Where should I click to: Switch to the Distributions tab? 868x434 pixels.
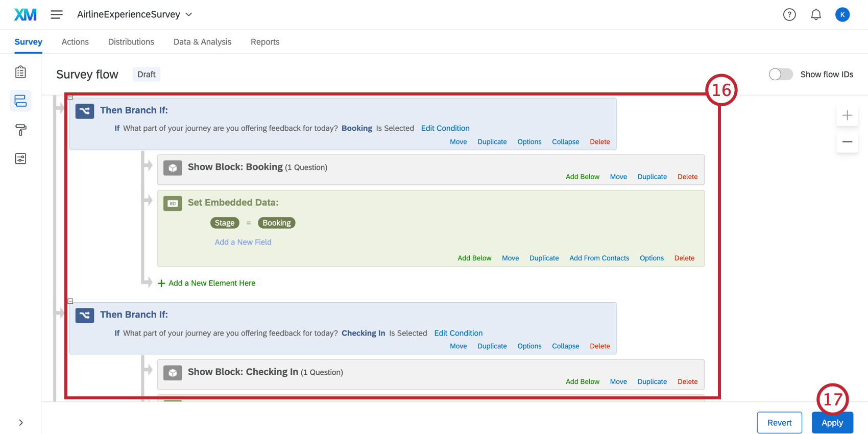pyautogui.click(x=131, y=42)
